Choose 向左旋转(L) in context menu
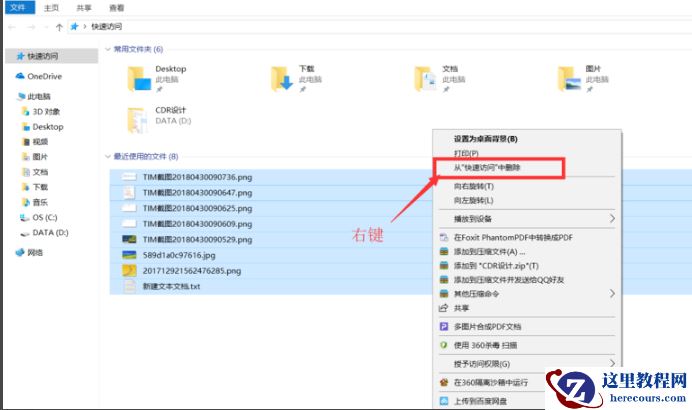Screen dimensions: 692x410 tap(474, 200)
